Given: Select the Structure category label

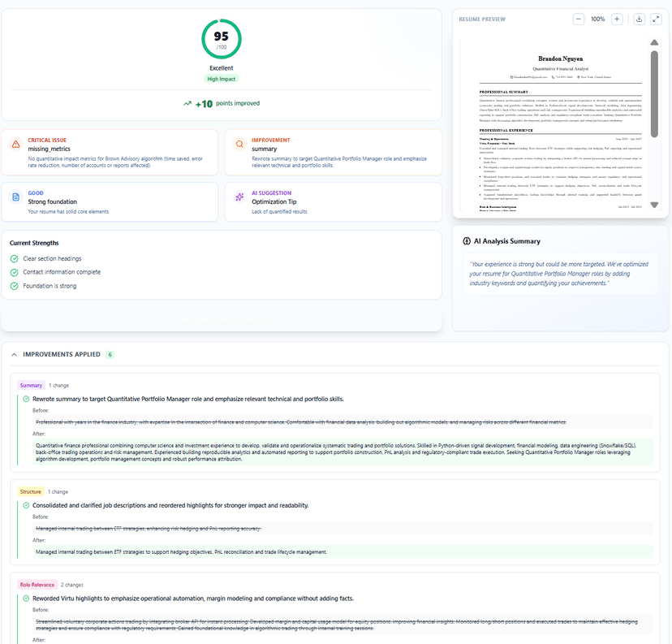Looking at the screenshot, I should [31, 491].
